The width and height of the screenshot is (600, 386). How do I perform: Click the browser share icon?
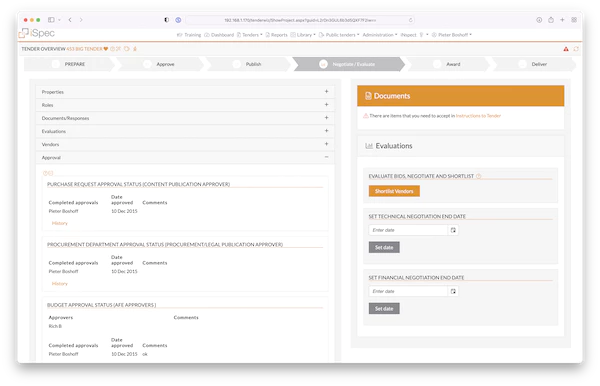[551, 20]
